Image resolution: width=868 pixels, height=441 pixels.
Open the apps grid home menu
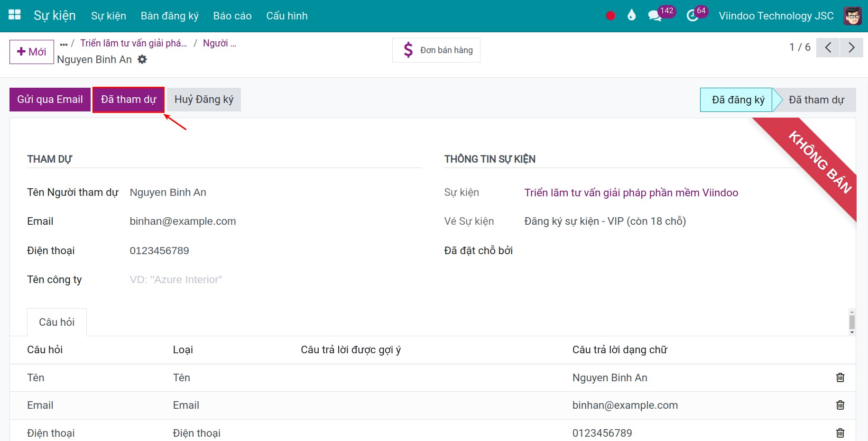[15, 15]
